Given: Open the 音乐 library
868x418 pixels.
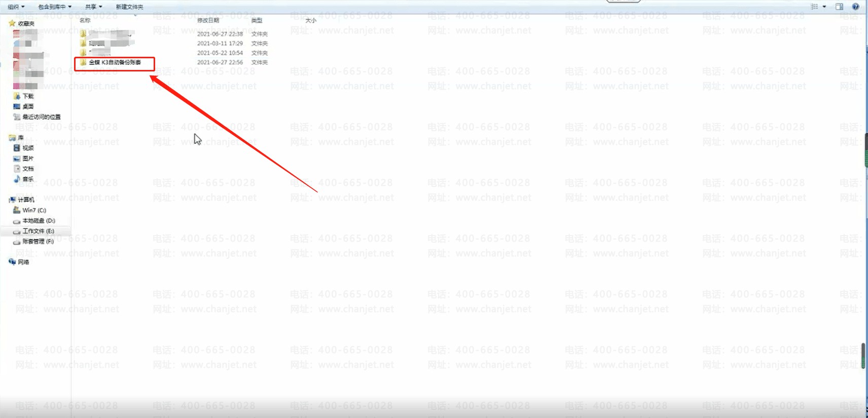Looking at the screenshot, I should 28,179.
